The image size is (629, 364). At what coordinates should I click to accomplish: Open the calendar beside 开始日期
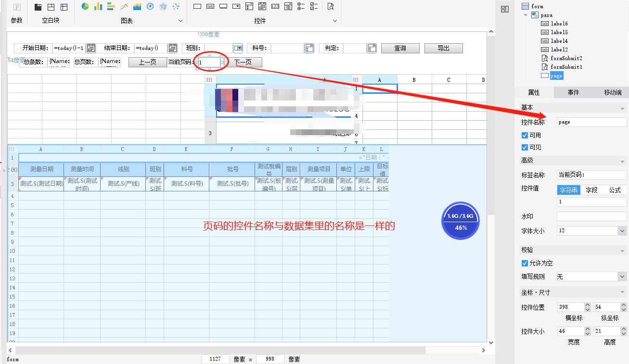(x=90, y=48)
